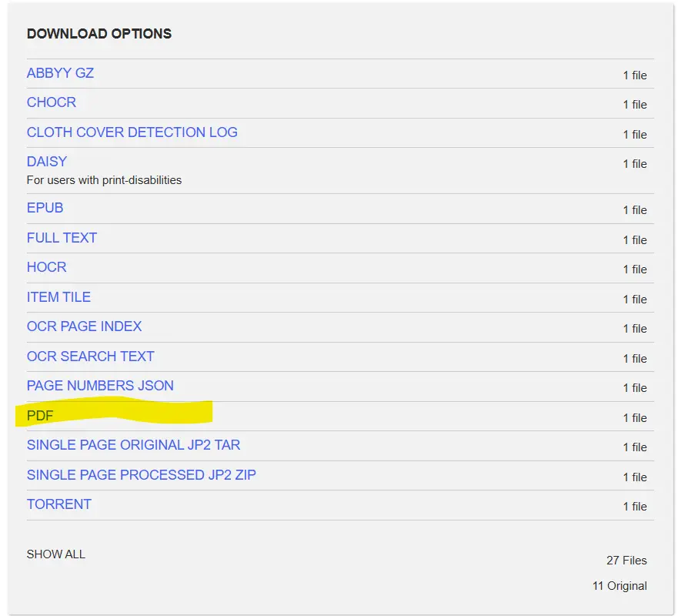The image size is (678, 616).
Task: Expand the list with SHOW ALL
Action: click(55, 554)
